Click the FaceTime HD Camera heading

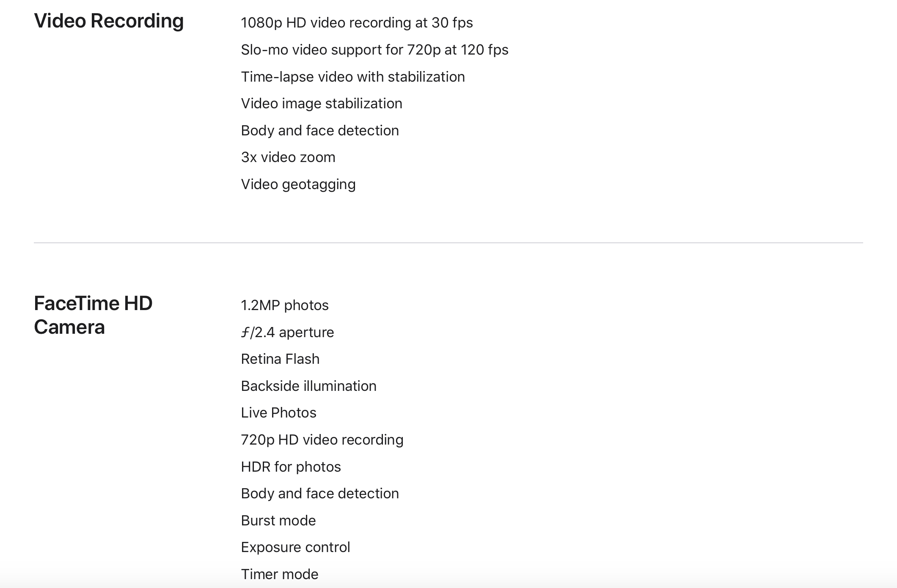93,315
